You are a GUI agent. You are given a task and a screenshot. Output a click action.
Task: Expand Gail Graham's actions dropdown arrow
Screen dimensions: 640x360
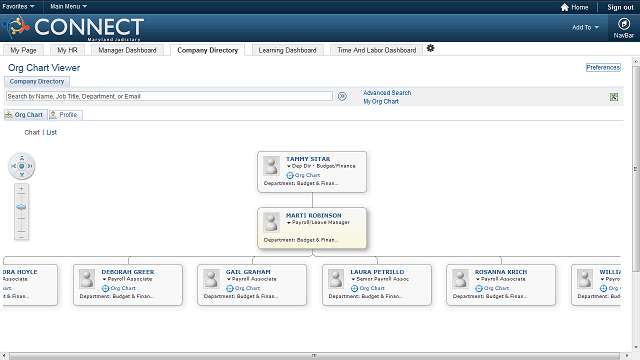[229, 280]
